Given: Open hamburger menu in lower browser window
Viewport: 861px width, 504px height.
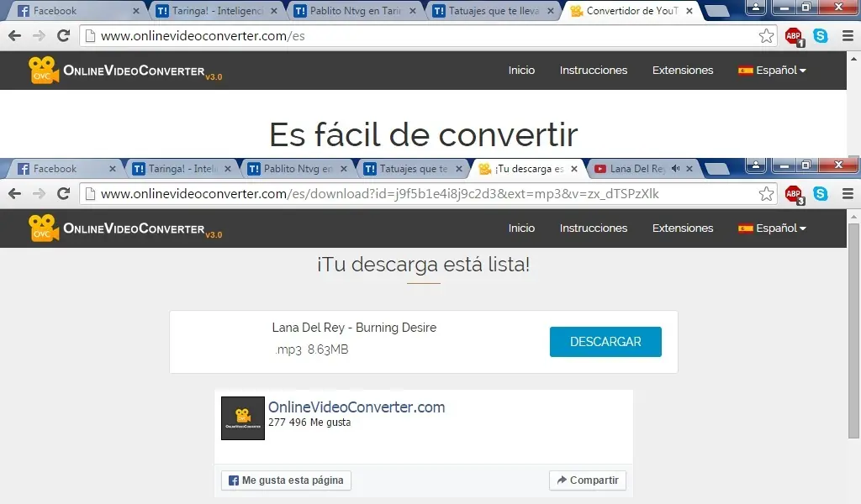Looking at the screenshot, I should tap(848, 193).
